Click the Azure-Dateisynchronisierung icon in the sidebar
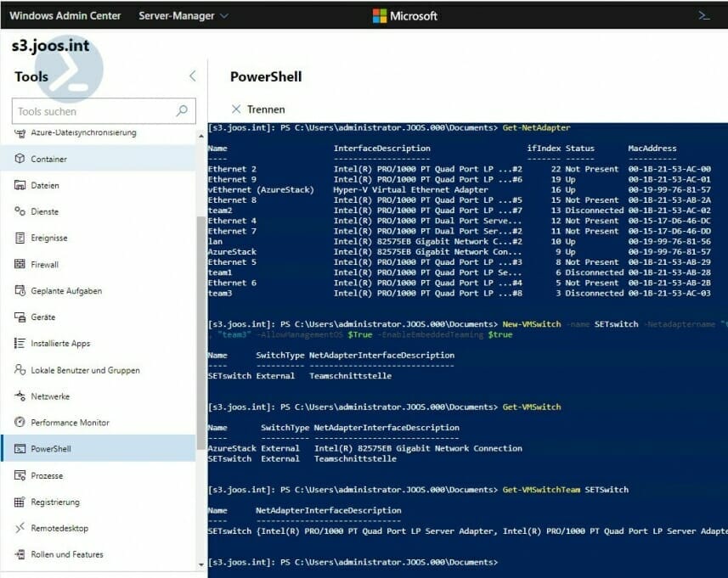Viewport: 728px width, 578px height. click(20, 132)
